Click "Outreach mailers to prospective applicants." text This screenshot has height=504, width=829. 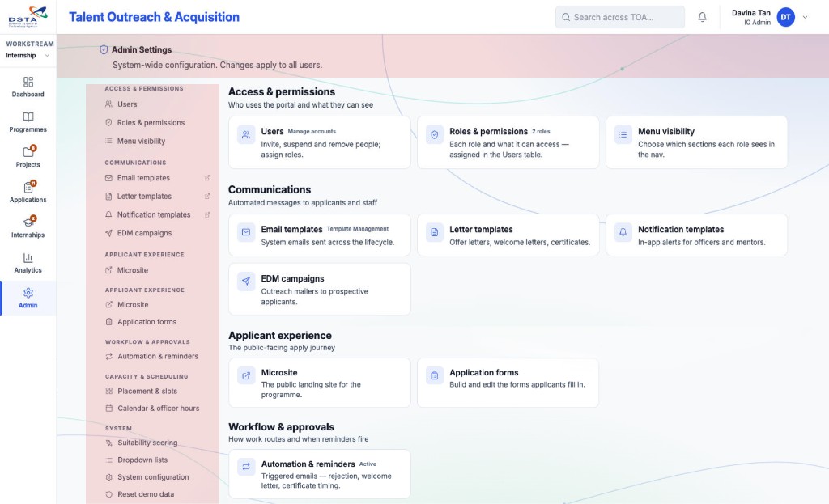315,296
